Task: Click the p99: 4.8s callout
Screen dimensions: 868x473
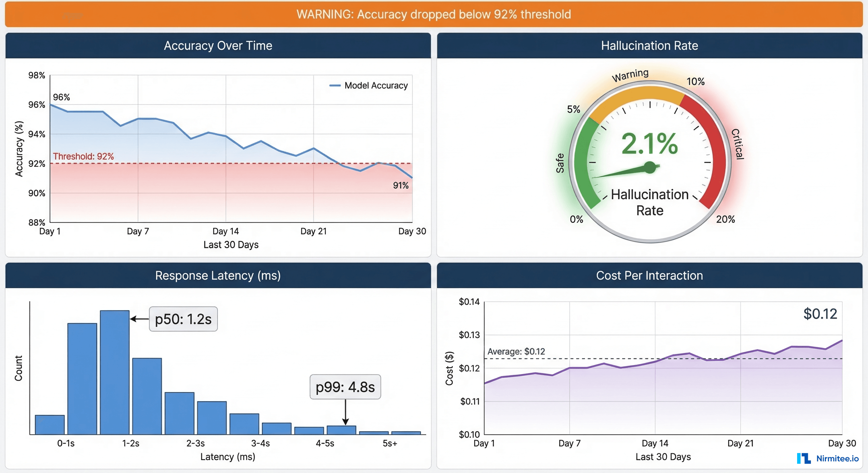Action: (x=345, y=387)
